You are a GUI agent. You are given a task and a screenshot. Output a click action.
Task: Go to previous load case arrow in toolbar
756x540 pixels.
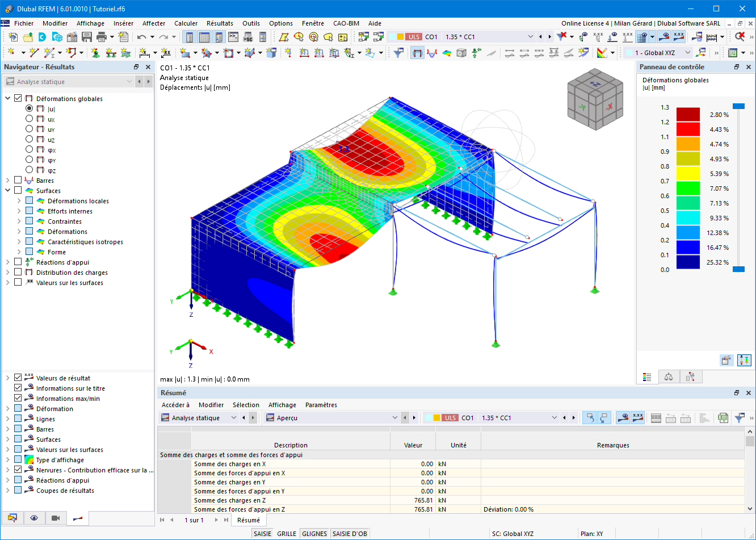click(x=540, y=37)
